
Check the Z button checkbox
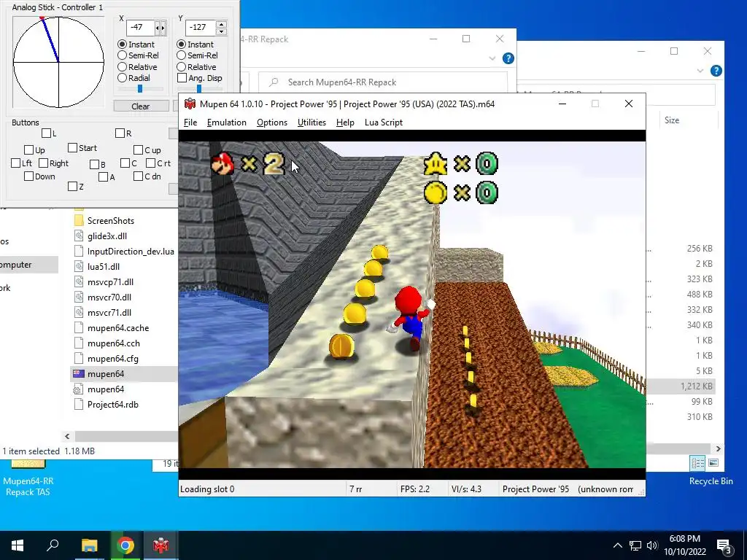tap(72, 186)
